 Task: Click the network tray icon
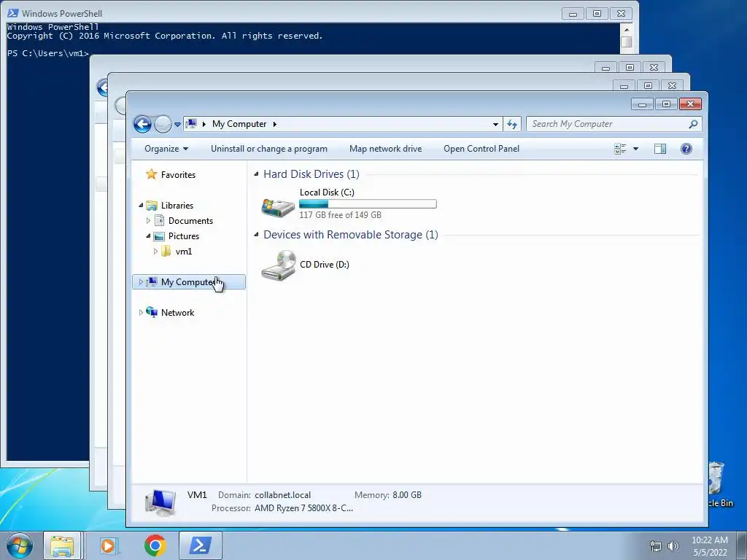coord(656,546)
